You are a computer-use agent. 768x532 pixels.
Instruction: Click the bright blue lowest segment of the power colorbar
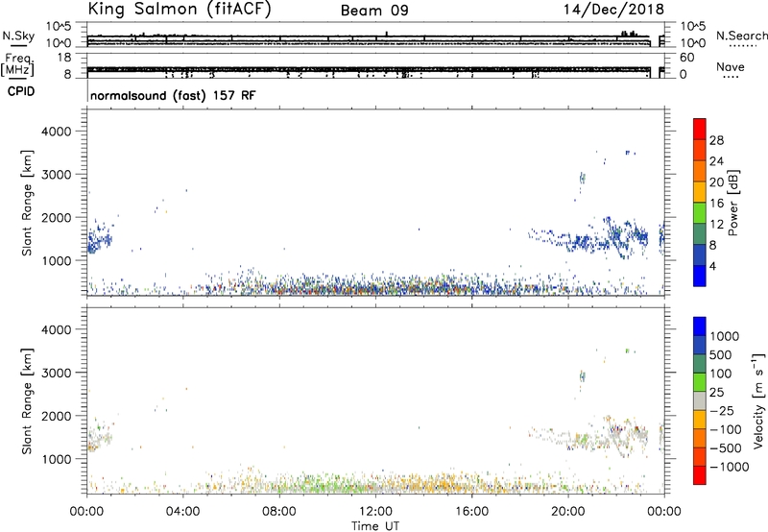point(700,276)
